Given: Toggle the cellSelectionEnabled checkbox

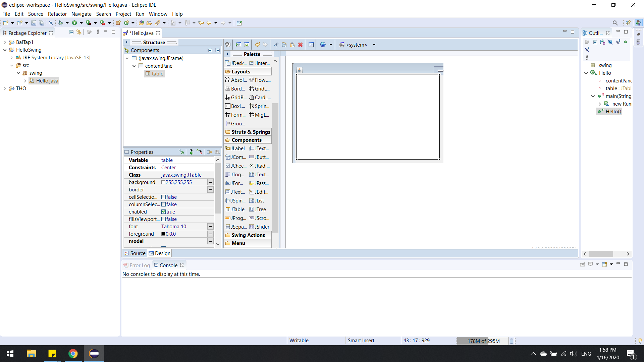Looking at the screenshot, I should [164, 197].
